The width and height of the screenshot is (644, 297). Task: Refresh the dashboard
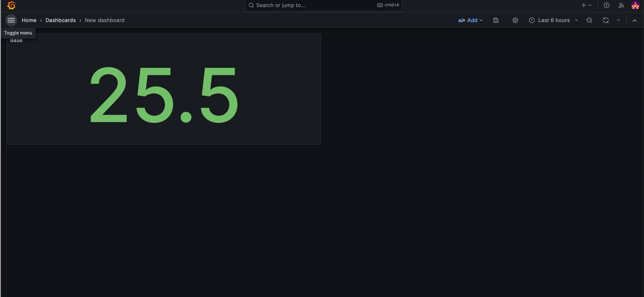(x=606, y=20)
